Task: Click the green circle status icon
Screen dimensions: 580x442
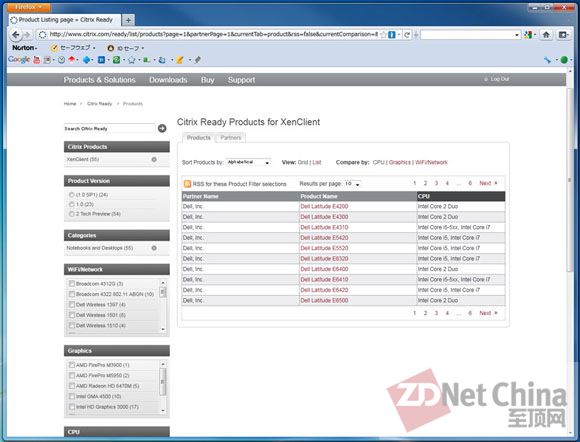Action: pos(564,60)
